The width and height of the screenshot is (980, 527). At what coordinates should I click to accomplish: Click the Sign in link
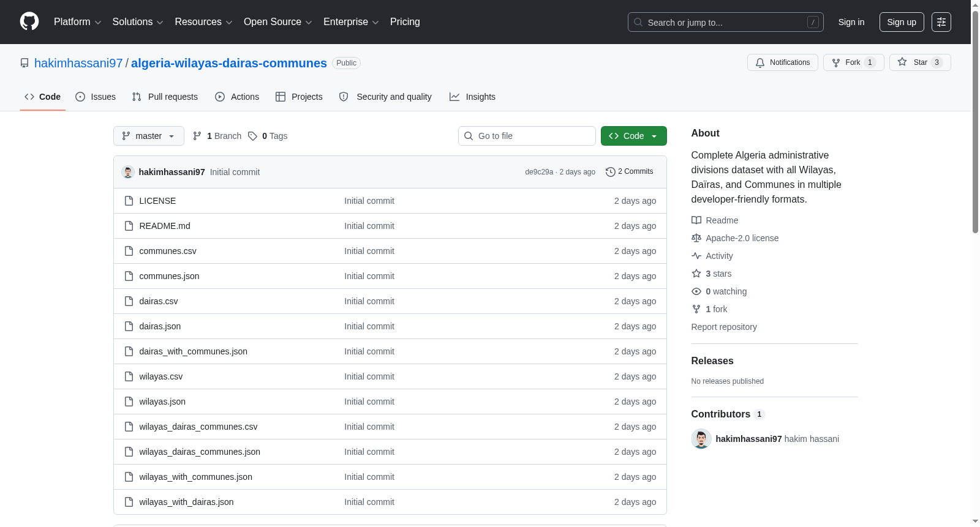tap(851, 22)
